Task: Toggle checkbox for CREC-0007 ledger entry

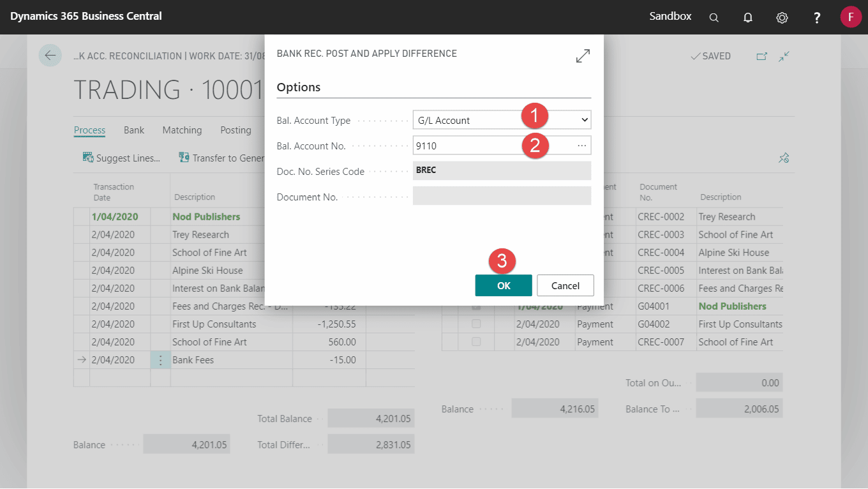Action: (476, 342)
